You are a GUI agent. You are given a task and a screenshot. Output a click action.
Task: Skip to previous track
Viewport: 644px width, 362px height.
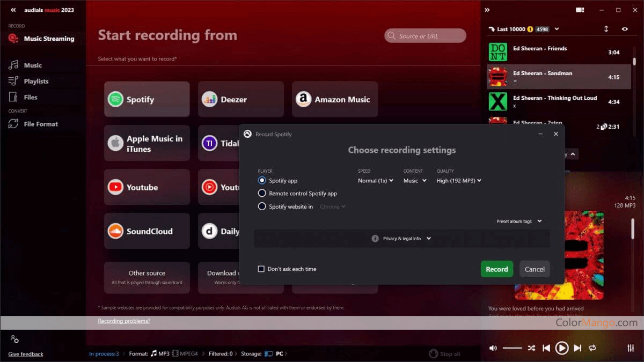pos(546,348)
